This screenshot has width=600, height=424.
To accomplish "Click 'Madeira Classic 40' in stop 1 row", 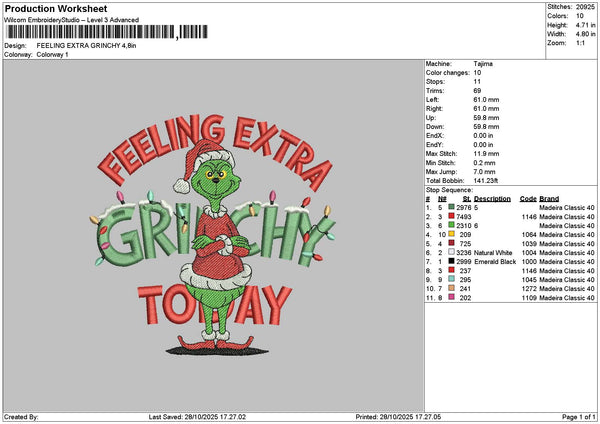I will (567, 208).
